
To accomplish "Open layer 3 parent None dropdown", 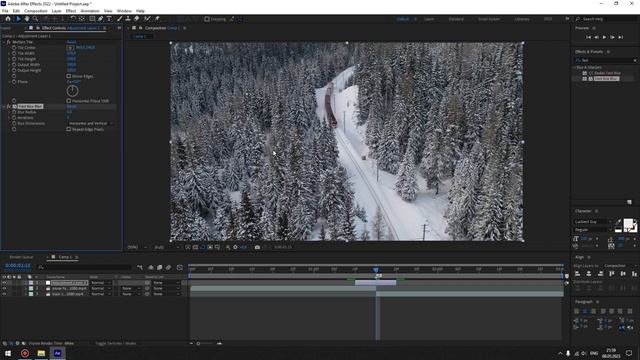I will 166,294.
